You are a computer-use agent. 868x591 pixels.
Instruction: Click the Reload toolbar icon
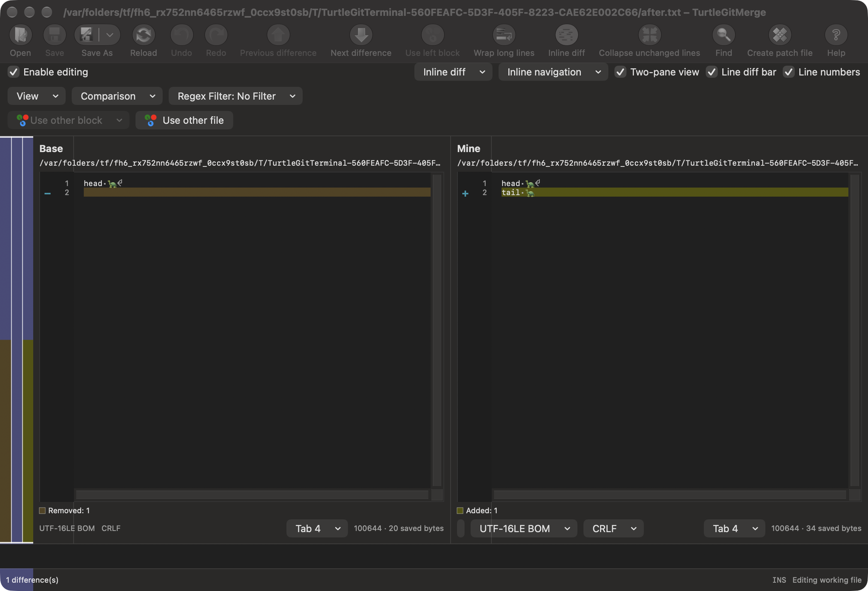click(143, 35)
